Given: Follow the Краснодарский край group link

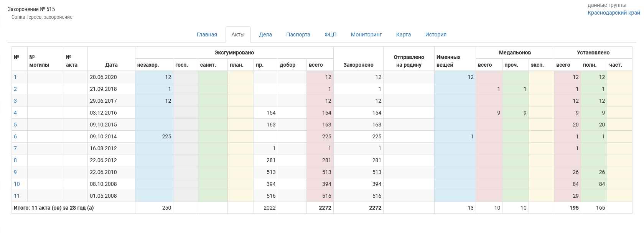Looking at the screenshot, I should coord(613,13).
